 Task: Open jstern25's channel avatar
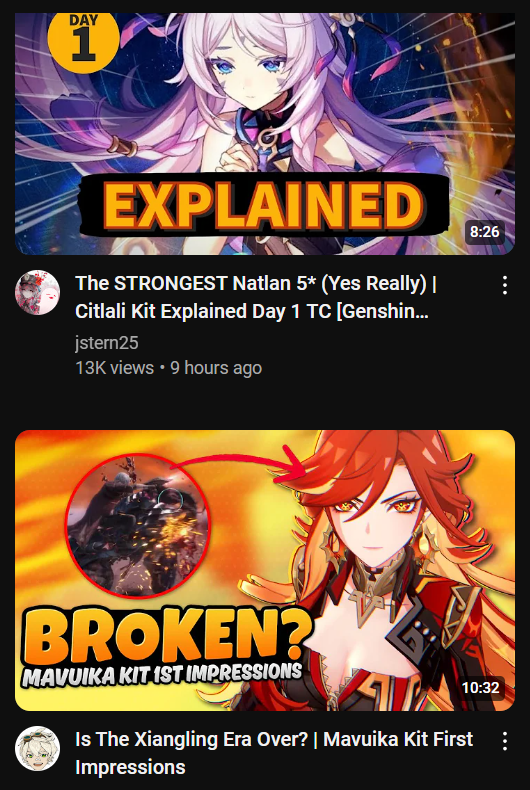[x=37, y=293]
